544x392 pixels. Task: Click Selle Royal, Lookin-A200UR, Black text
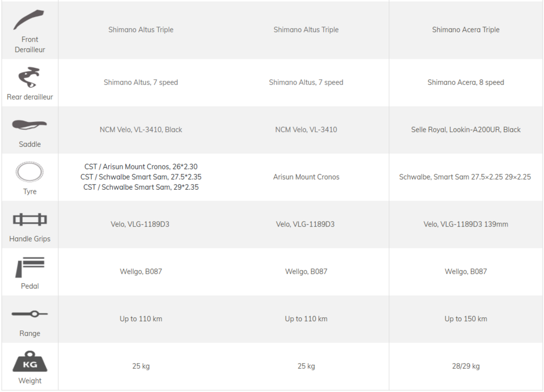click(466, 130)
